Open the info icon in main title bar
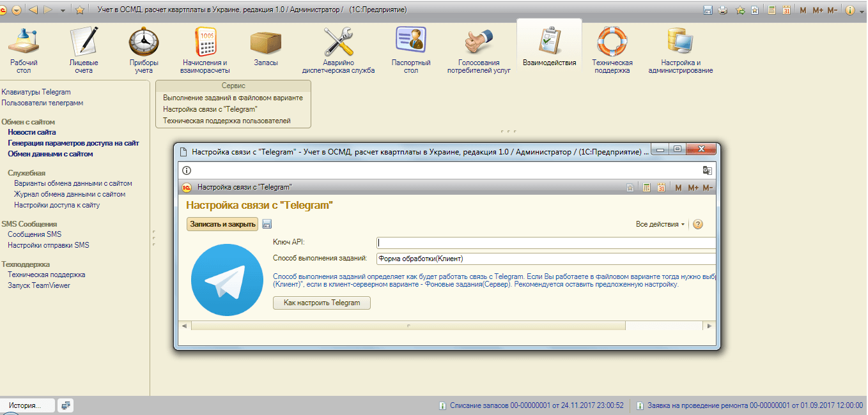The width and height of the screenshot is (868, 415). [849, 10]
